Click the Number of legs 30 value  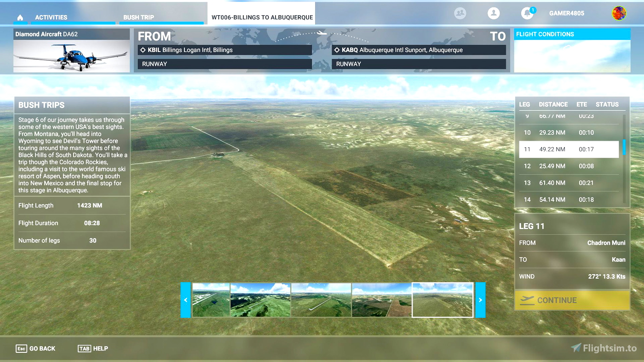[x=93, y=241]
